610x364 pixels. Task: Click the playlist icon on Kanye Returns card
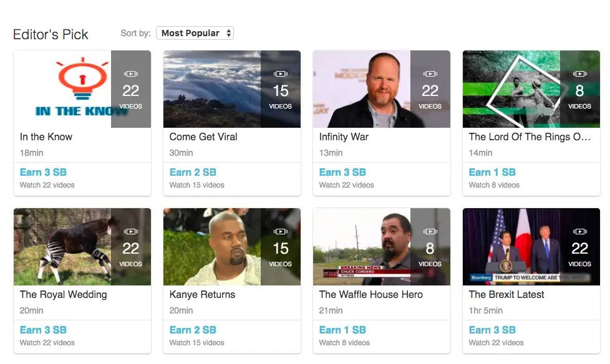pos(281,231)
